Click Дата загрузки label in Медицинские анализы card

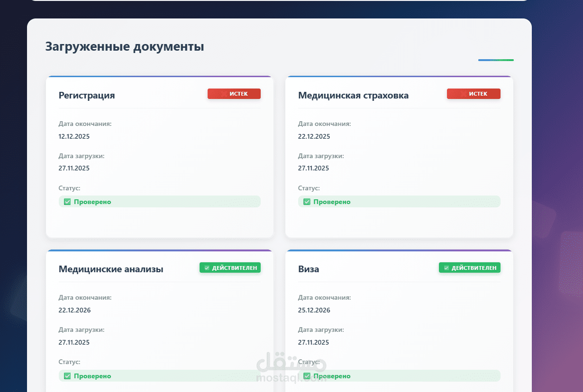click(82, 330)
